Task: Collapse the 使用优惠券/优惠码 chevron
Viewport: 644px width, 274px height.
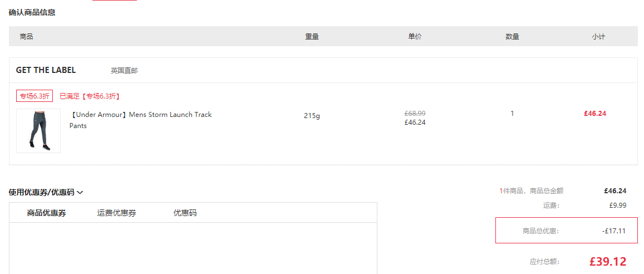Action: (x=80, y=192)
